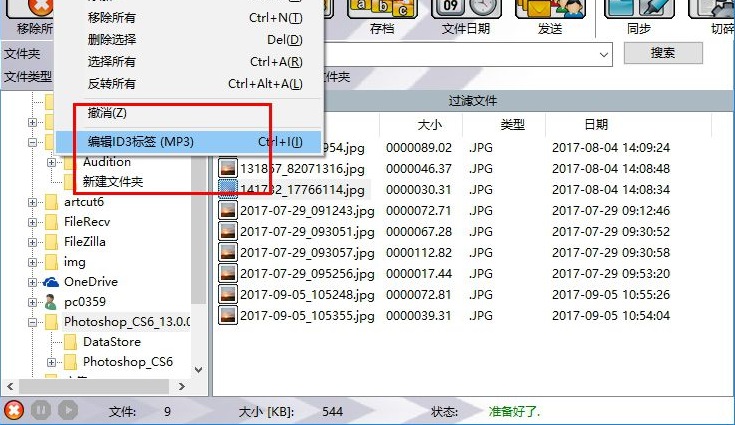Select the pc0359 tree item
735x425 pixels.
[x=85, y=302]
